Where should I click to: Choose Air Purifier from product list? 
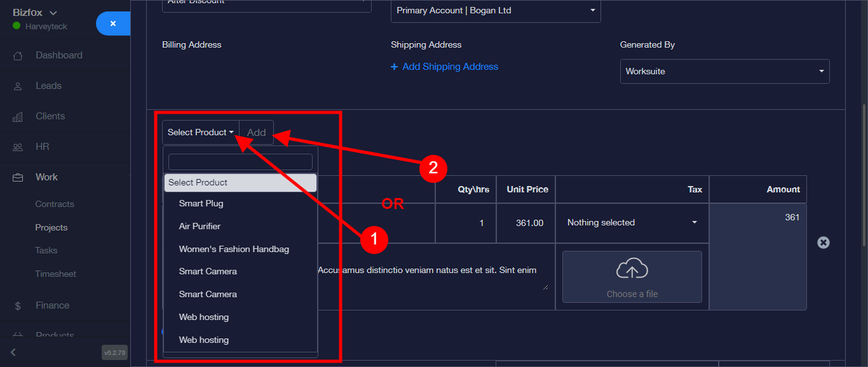pyautogui.click(x=200, y=226)
